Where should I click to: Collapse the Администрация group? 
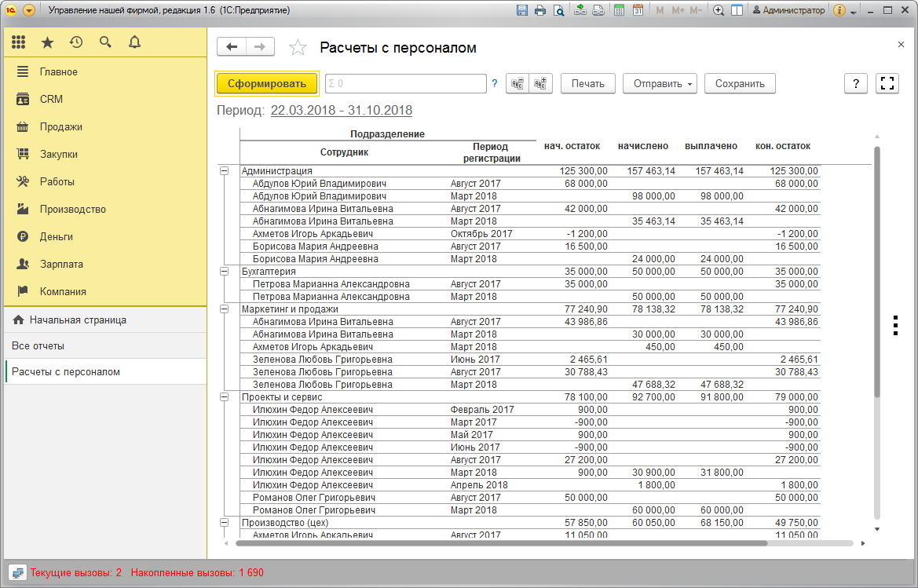[225, 171]
